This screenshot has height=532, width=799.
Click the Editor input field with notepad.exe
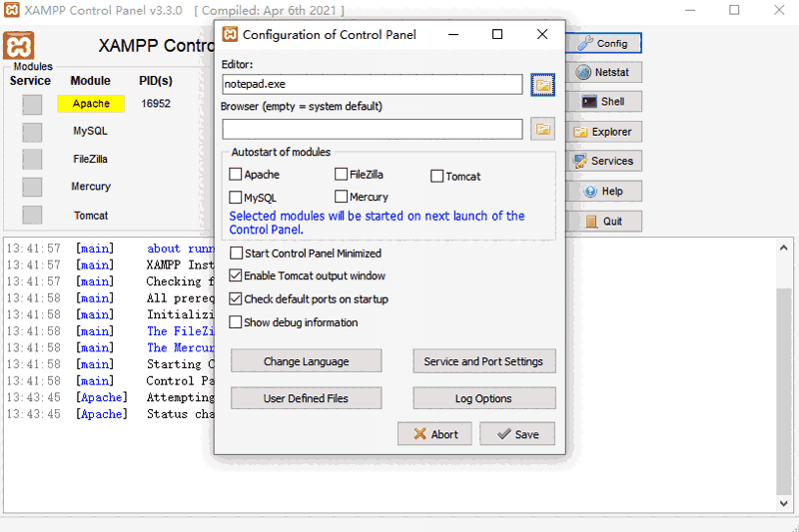pyautogui.click(x=373, y=84)
